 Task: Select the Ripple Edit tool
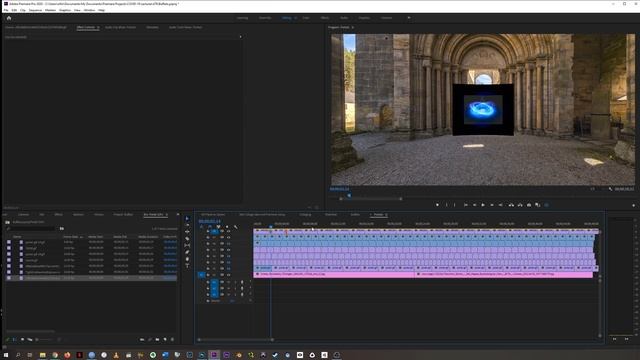(x=187, y=232)
